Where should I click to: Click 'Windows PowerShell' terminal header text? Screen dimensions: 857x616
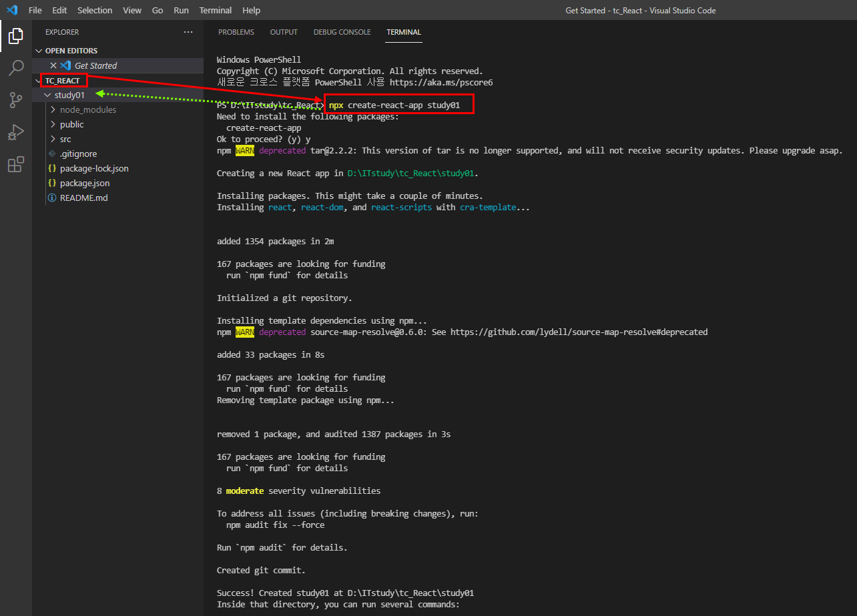pos(259,60)
